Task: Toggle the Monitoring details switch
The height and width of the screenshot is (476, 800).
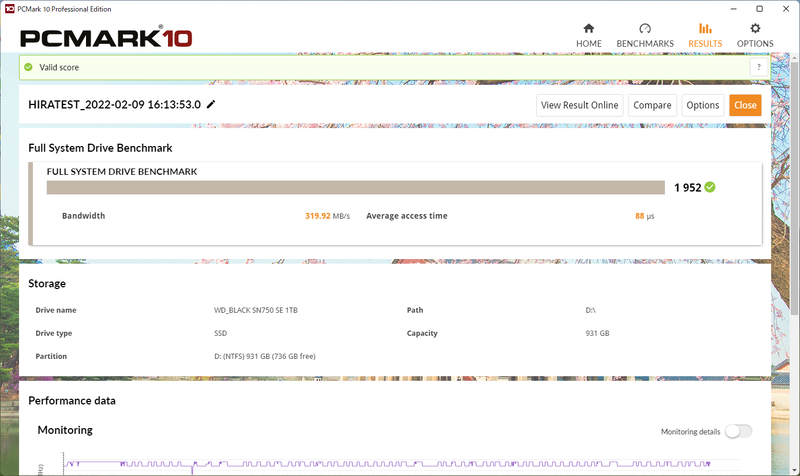Action: coord(738,431)
